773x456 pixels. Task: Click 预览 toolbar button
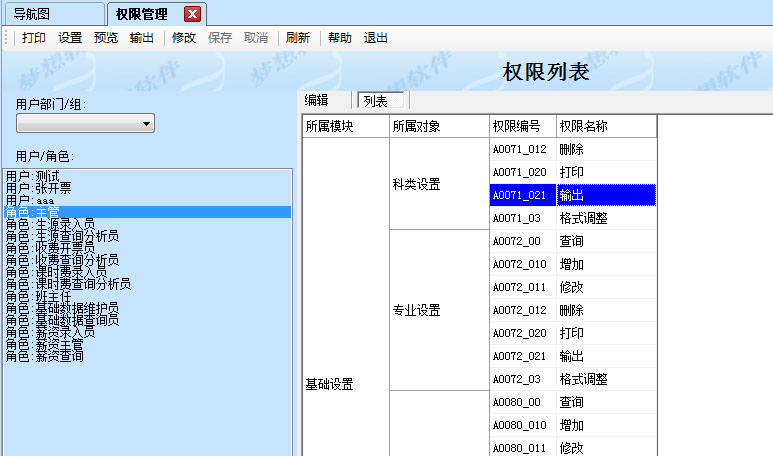click(105, 38)
